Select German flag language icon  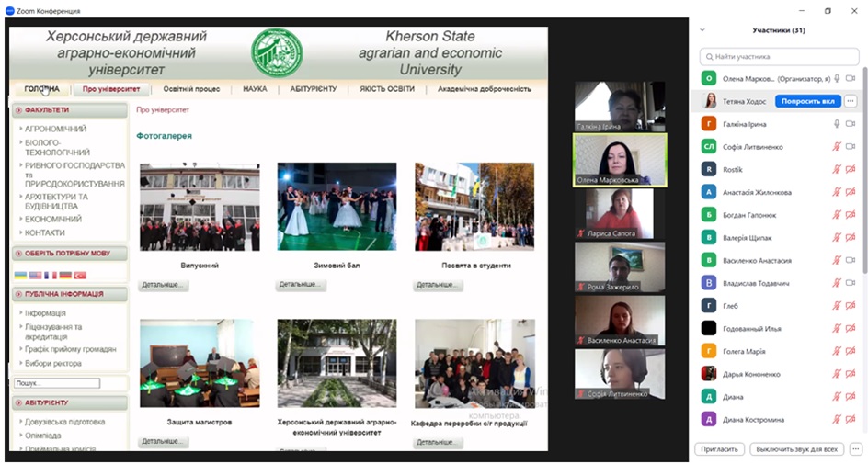65,275
